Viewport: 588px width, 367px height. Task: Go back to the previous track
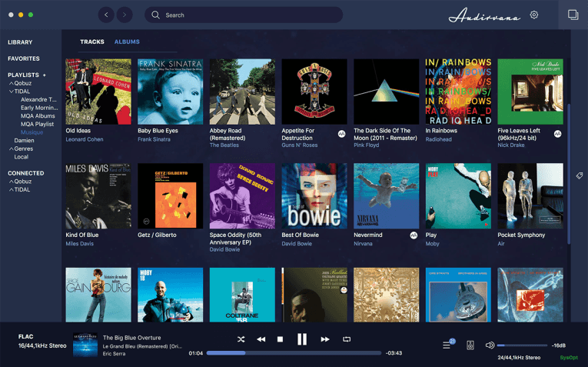pos(261,339)
